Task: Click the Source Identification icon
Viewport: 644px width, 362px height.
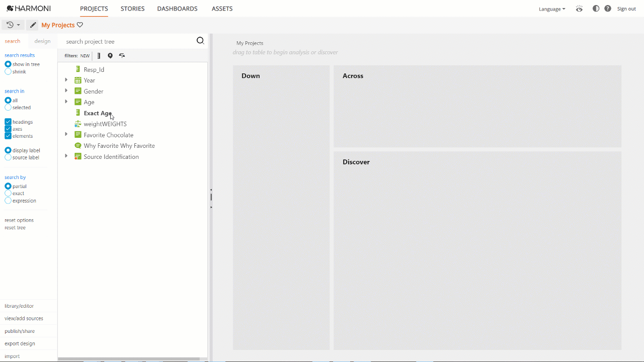Action: (78, 156)
